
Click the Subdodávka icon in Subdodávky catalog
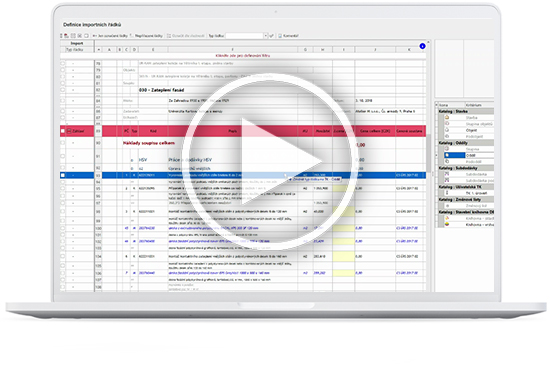point(447,174)
